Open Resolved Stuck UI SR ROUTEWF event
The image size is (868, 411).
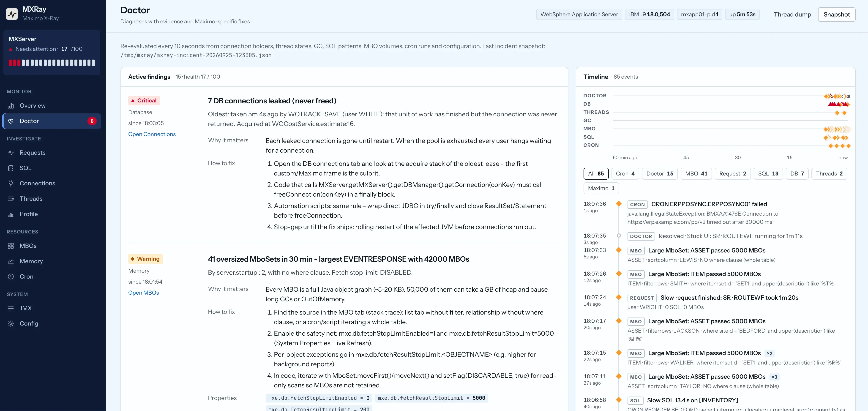pyautogui.click(x=731, y=236)
